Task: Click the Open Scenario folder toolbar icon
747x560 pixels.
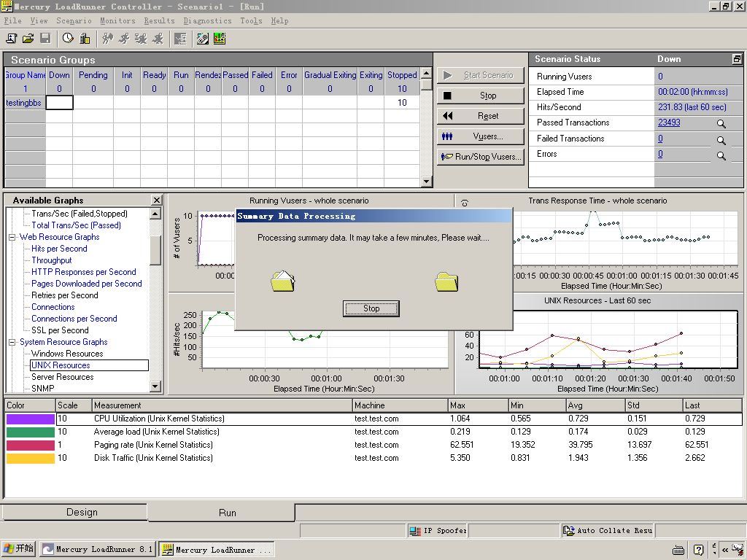Action: [x=28, y=39]
